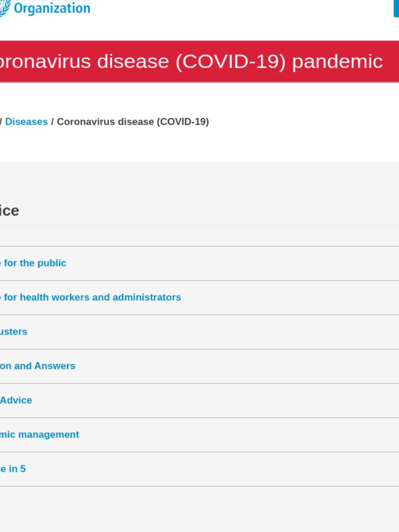399x532 pixels.
Task: Open the 'on and Answers' link
Action: (37, 366)
